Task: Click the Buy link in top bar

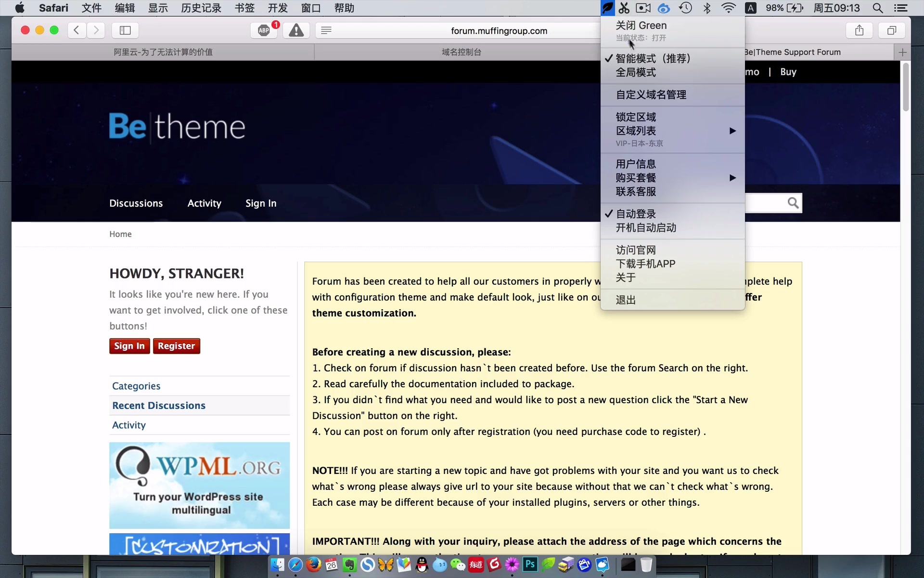Action: [x=788, y=72]
